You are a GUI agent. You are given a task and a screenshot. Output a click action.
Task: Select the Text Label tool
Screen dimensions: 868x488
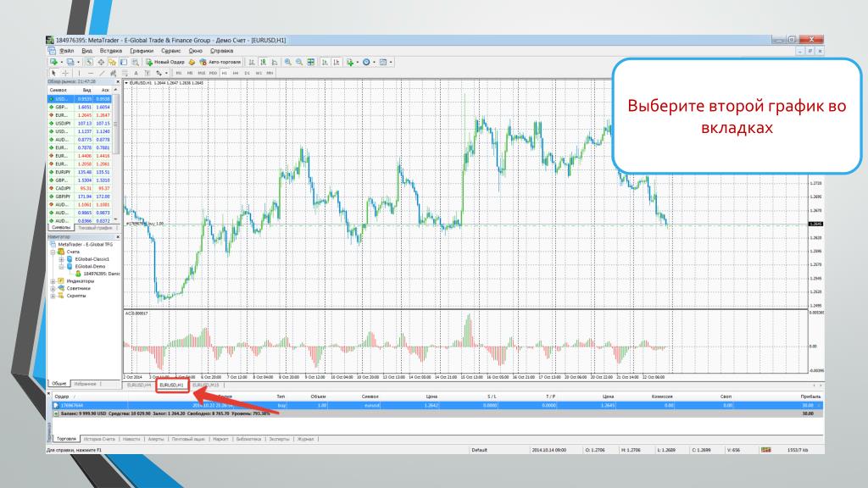pos(147,73)
